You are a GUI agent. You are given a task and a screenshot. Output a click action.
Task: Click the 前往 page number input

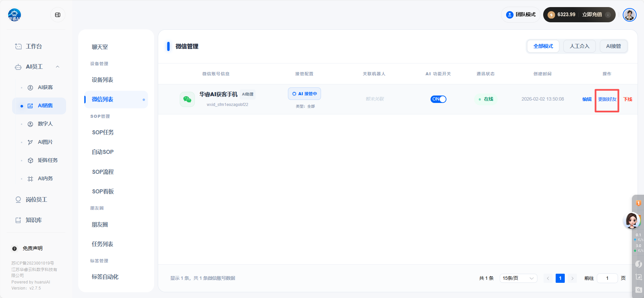coord(607,278)
